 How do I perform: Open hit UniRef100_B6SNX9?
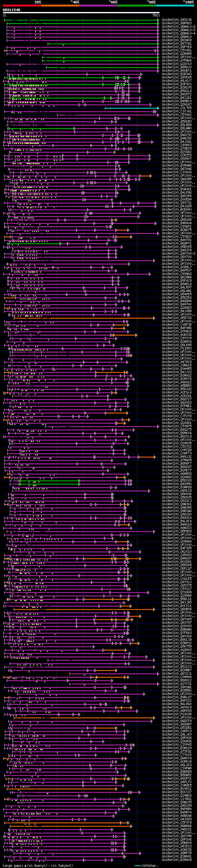pos(176,40)
